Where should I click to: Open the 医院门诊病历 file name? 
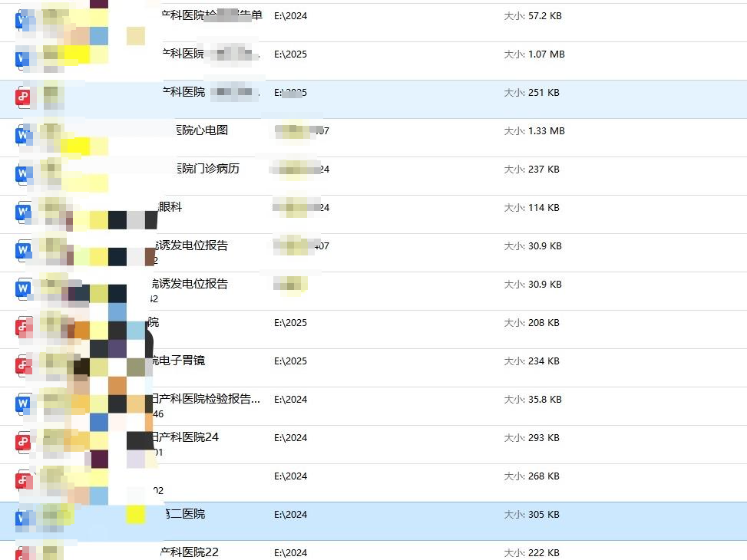coord(207,169)
